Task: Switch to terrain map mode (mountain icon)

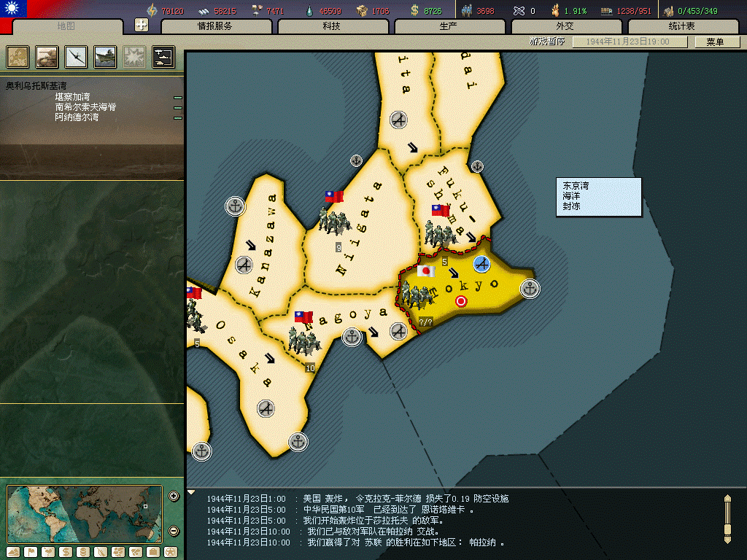Action: (x=13, y=553)
